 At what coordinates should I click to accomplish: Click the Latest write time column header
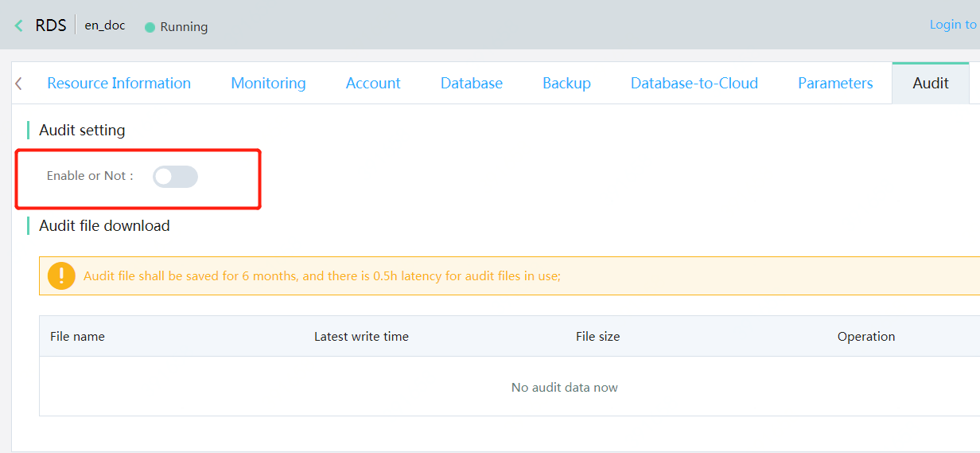click(361, 337)
